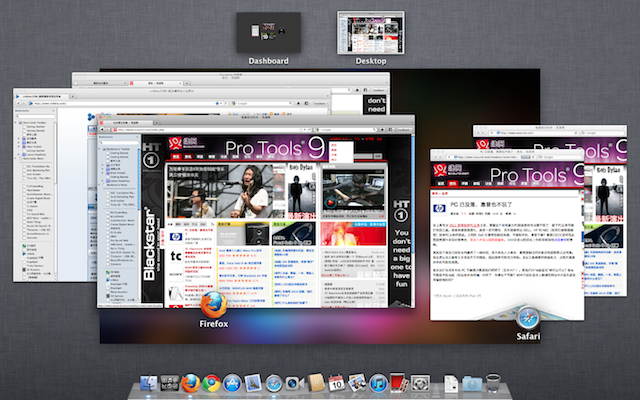Open the Downloads folder in the Dock

coord(472,384)
